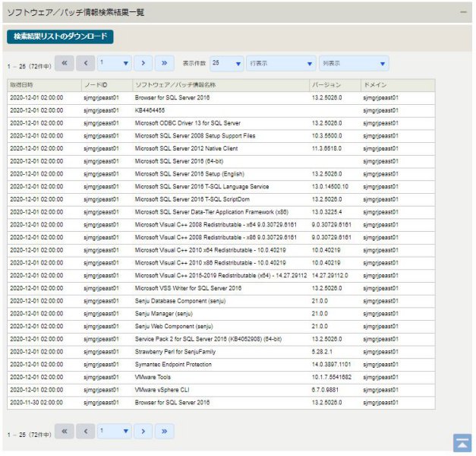Viewport: 476px width, 456px height.
Task: Jump to last page using bottom pagination
Action: pos(165,431)
